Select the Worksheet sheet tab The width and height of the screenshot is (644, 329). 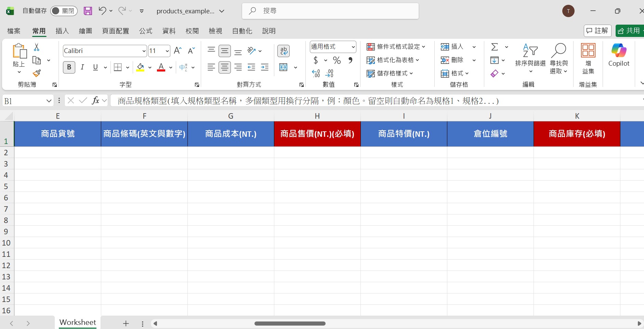click(x=78, y=322)
